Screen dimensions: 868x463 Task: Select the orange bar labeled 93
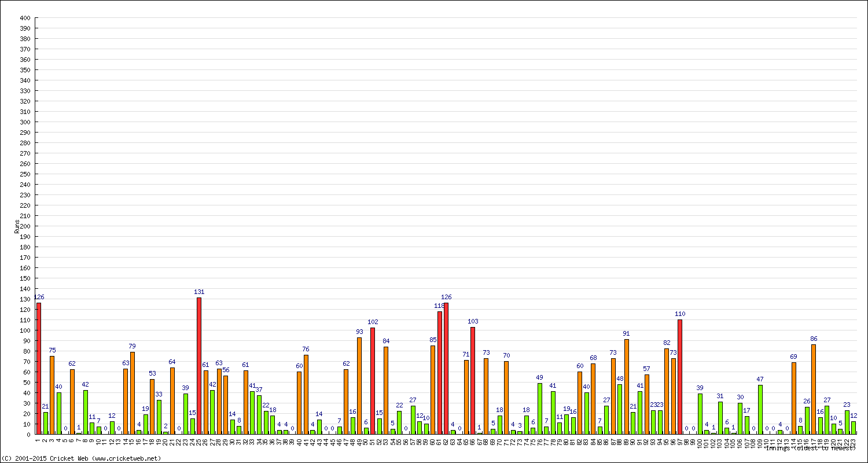pos(359,386)
